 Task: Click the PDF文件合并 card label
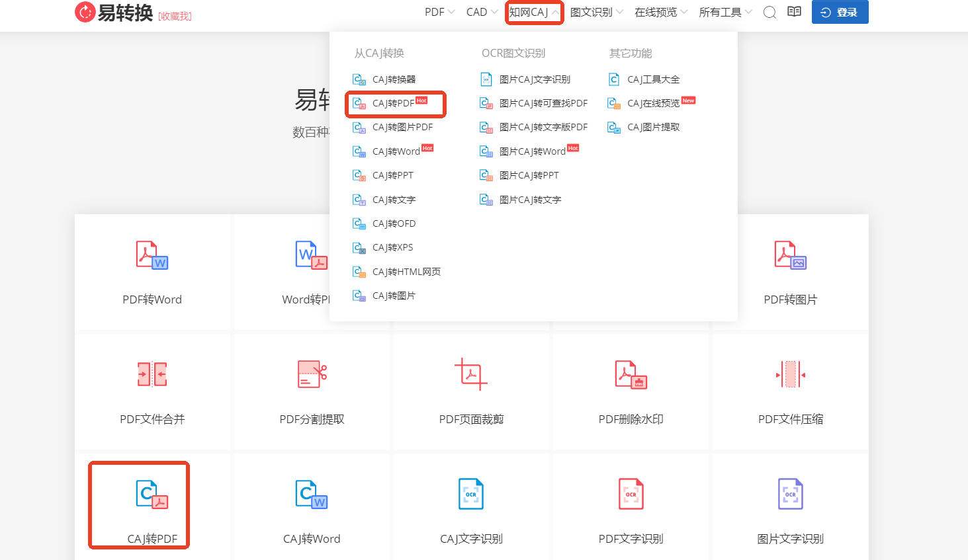[x=152, y=419]
